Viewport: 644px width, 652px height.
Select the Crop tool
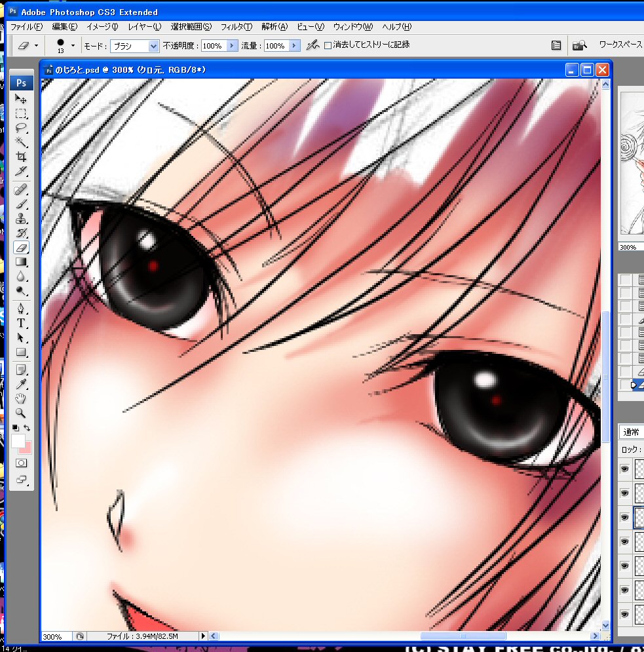[20, 157]
